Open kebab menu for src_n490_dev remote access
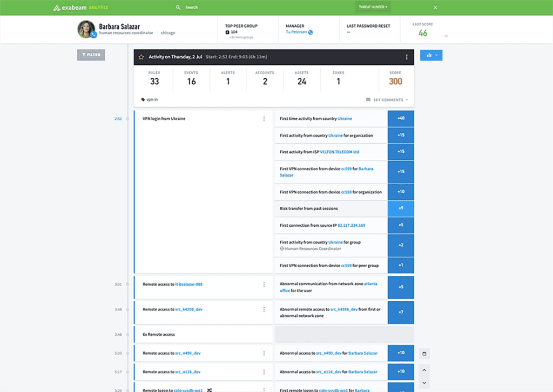The height and width of the screenshot is (392, 553). point(264,353)
